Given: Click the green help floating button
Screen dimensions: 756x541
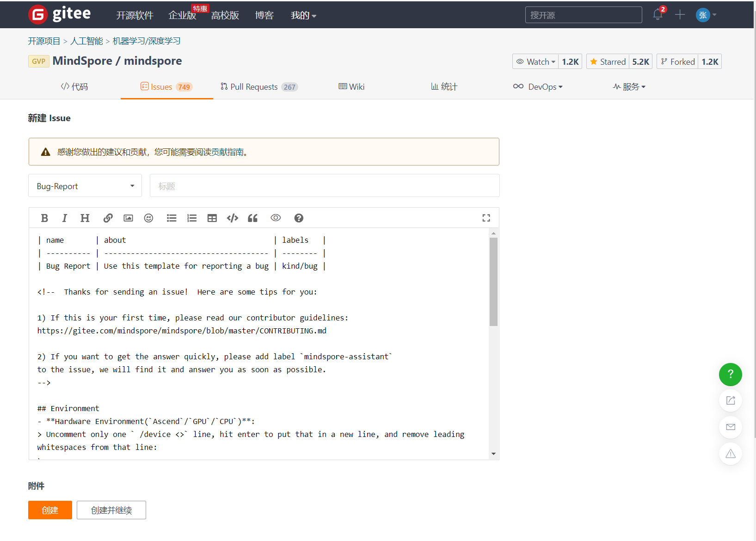Looking at the screenshot, I should click(x=731, y=375).
